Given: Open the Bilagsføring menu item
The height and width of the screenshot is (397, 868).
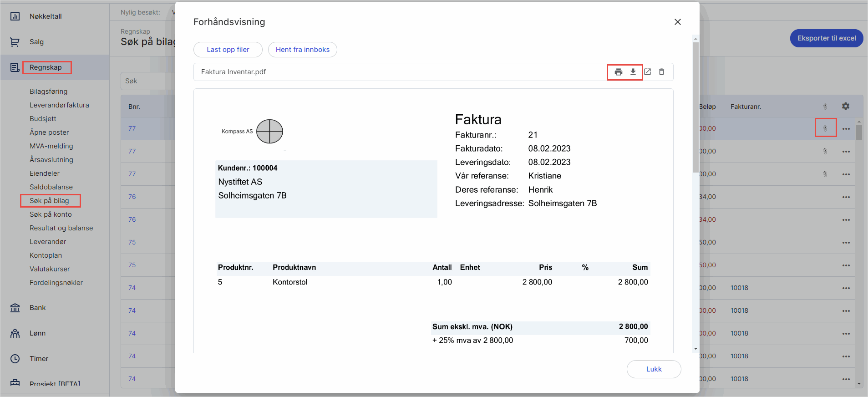Looking at the screenshot, I should (x=48, y=92).
